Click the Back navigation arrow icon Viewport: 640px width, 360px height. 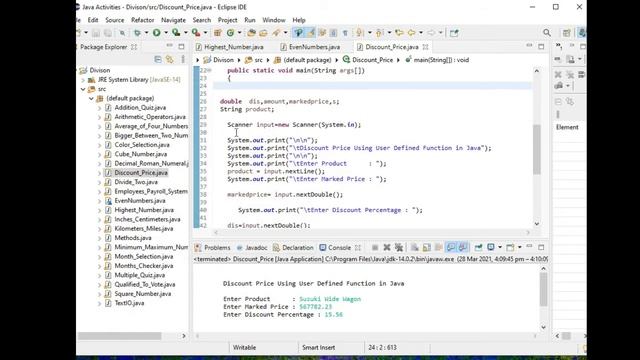[411, 33]
